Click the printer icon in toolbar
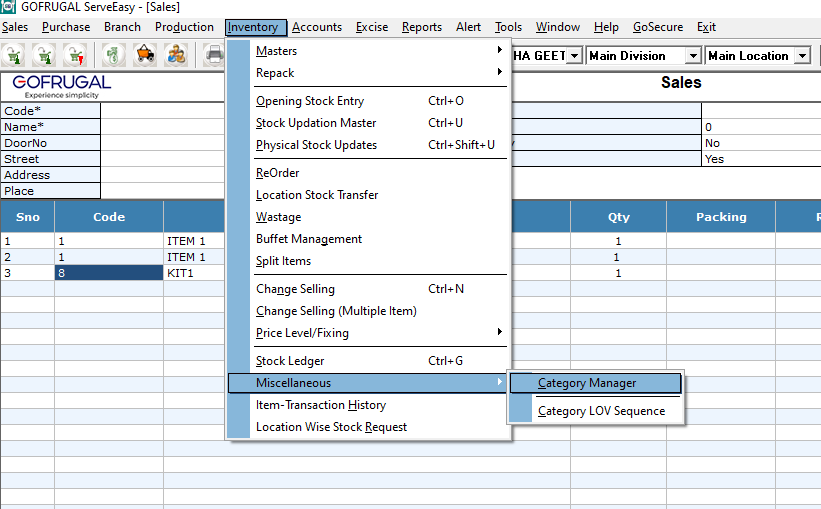821x509 pixels. 214,55
